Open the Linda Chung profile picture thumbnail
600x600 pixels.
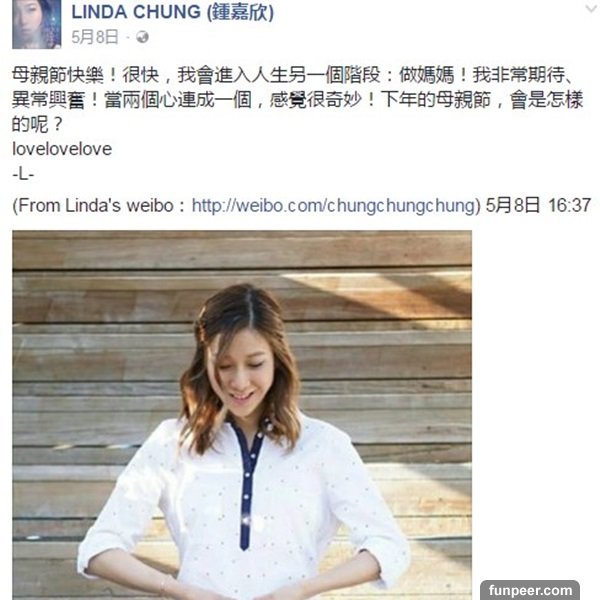point(36,24)
